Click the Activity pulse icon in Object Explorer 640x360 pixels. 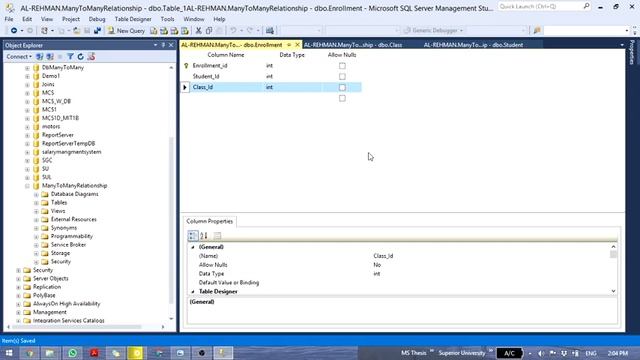pos(91,57)
